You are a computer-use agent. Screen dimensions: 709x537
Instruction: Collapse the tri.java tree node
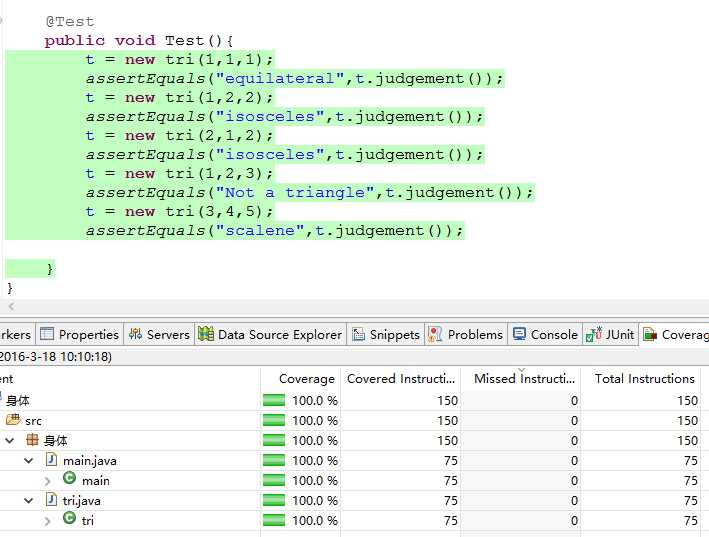[28, 500]
